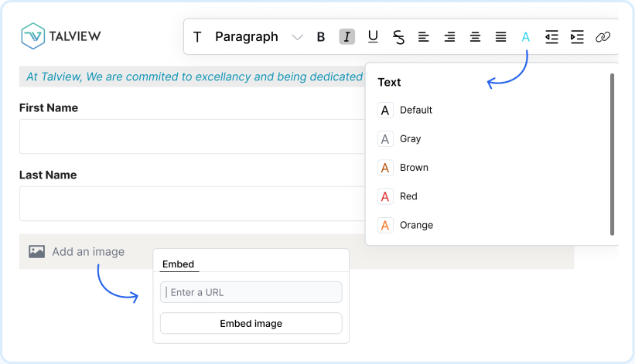Open the text color picker
This screenshot has height=364, width=635.
coord(526,37)
